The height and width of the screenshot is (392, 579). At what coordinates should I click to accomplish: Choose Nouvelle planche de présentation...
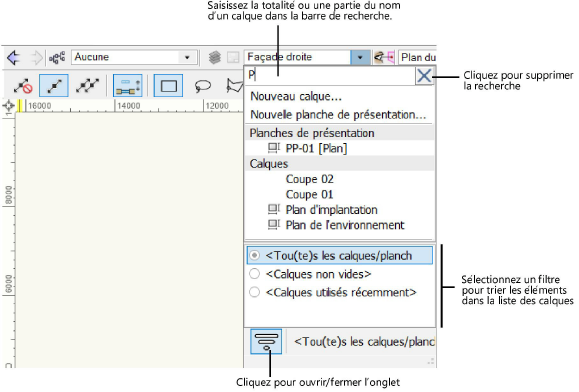(338, 115)
